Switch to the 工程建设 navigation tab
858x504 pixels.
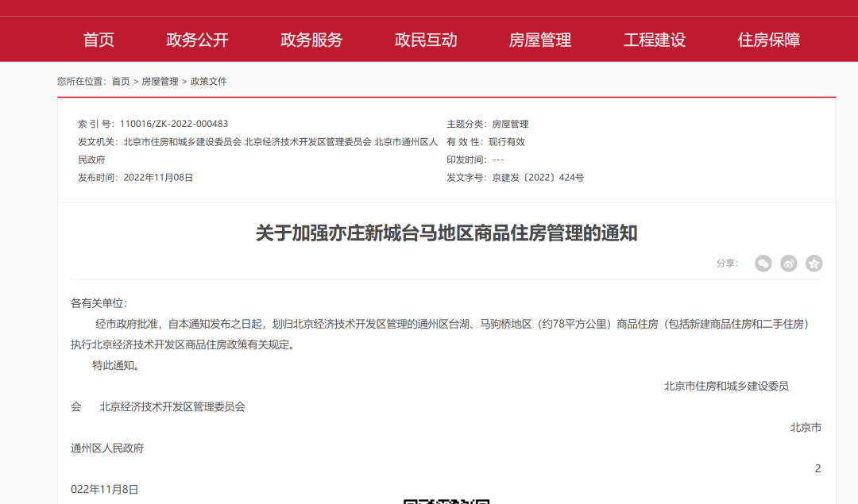[653, 38]
